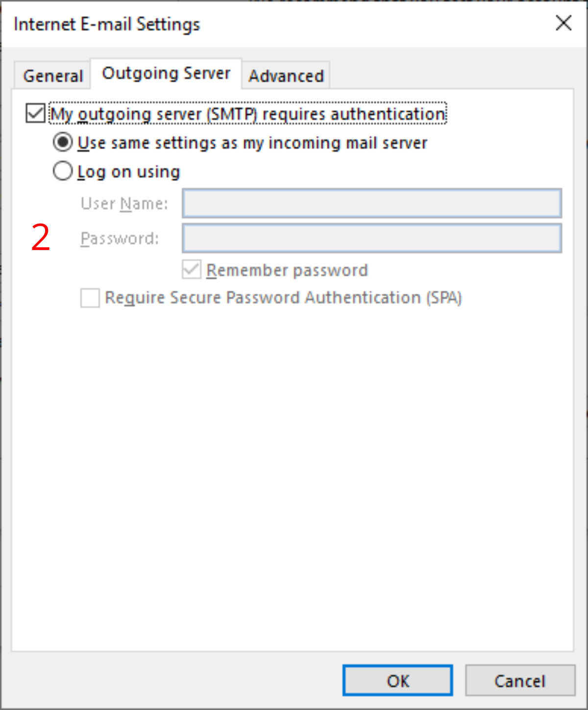Viewport: 588px width, 710px height.
Task: Click the 'User Name:' label
Action: pyautogui.click(x=124, y=203)
